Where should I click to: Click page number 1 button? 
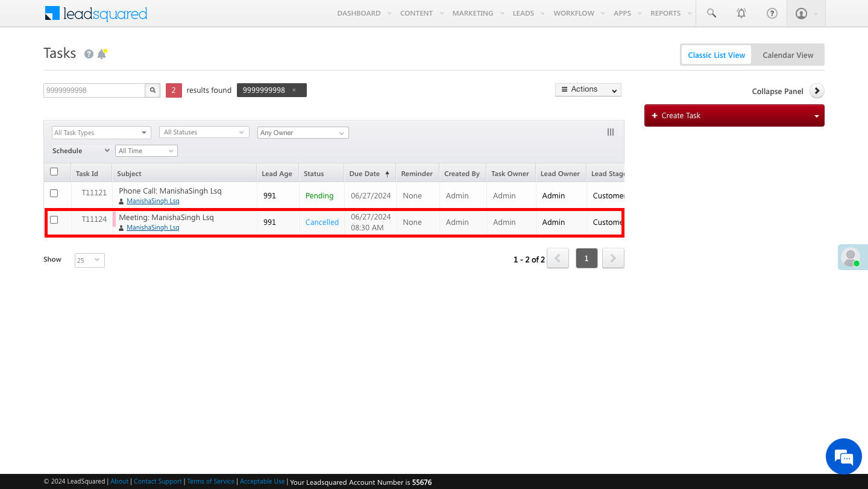tap(587, 258)
